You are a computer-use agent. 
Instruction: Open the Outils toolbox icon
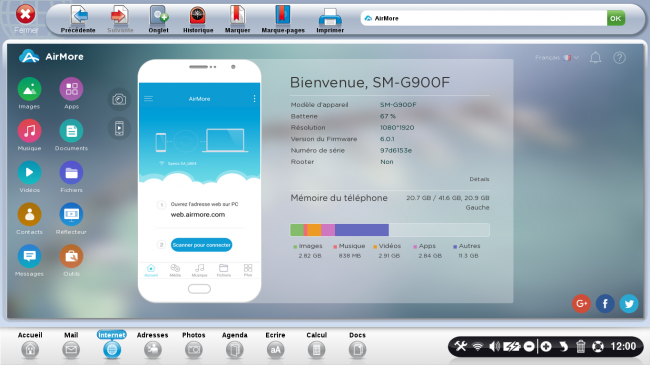[x=71, y=256]
